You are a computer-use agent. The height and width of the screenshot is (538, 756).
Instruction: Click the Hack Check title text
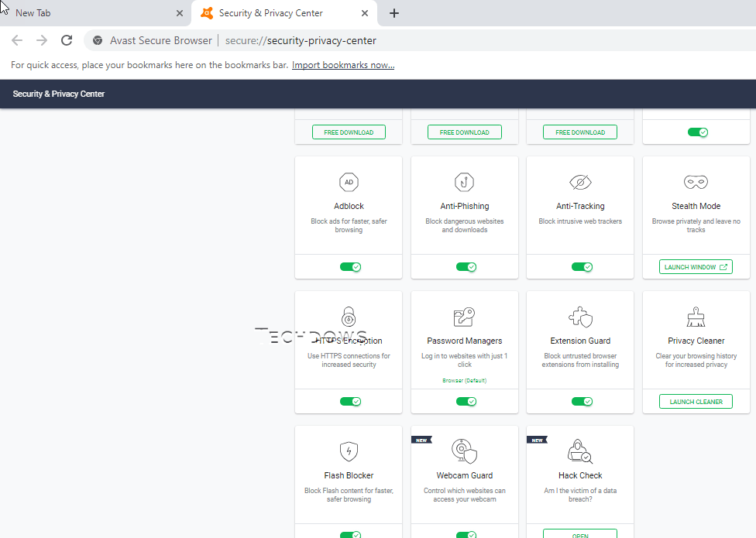(580, 475)
